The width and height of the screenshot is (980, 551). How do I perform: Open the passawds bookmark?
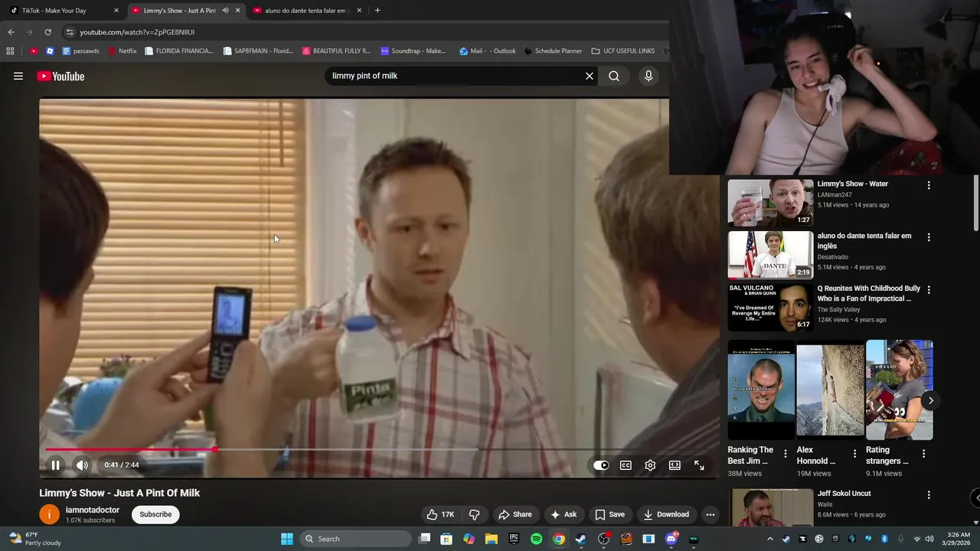tap(80, 51)
